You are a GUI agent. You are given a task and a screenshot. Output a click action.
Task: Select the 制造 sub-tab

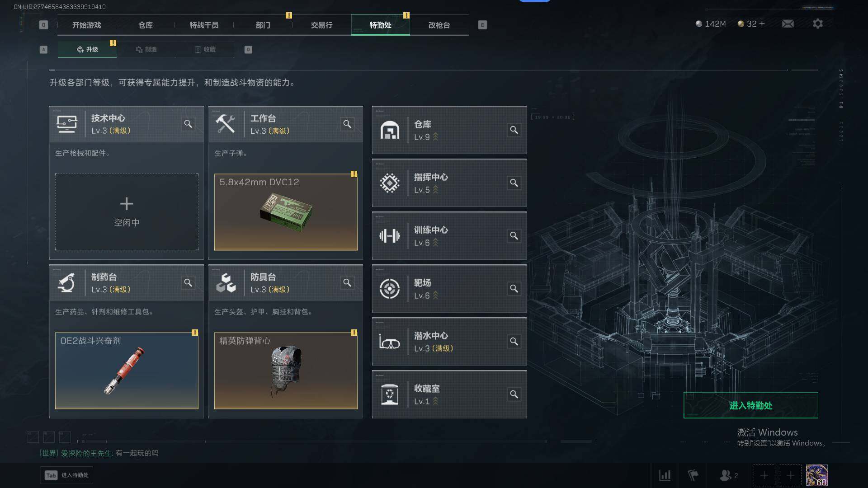(146, 49)
